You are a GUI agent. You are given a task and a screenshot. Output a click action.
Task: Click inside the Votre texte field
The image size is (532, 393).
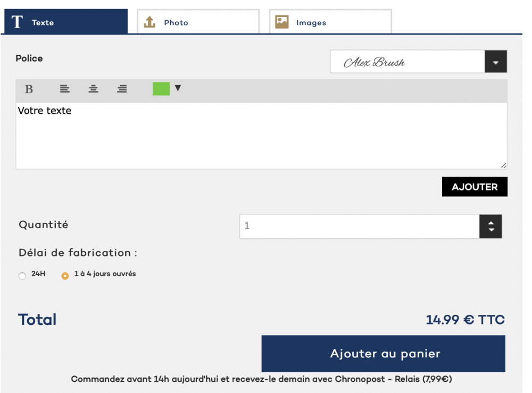pyautogui.click(x=261, y=133)
